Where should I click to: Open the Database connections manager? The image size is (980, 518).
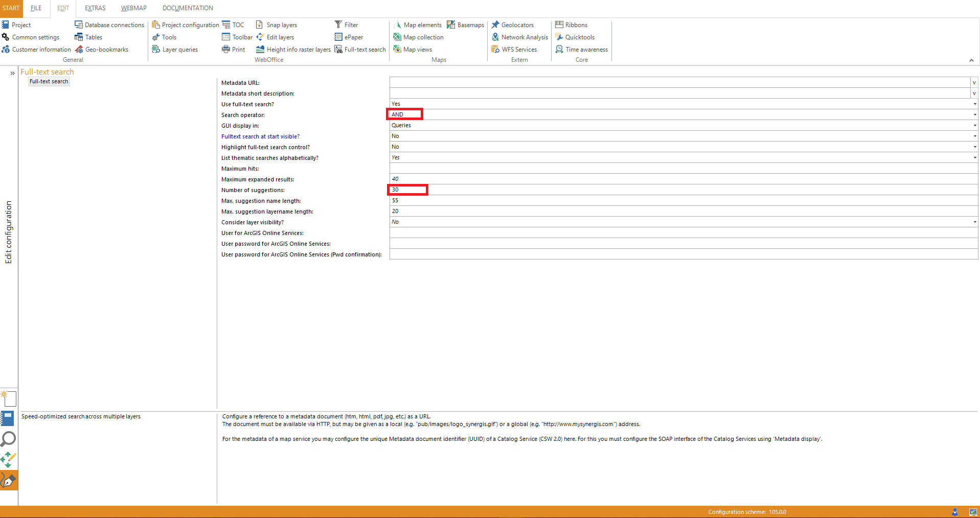(109, 25)
